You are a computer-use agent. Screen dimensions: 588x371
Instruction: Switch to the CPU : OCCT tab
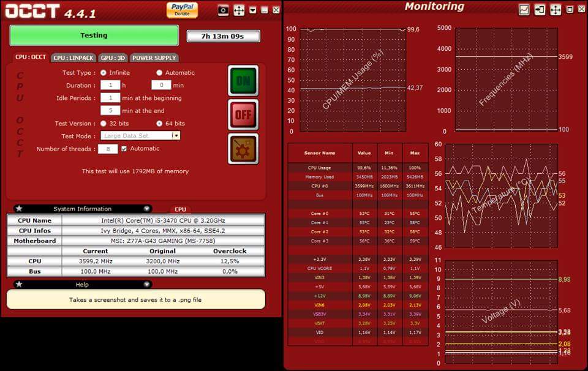31,58
